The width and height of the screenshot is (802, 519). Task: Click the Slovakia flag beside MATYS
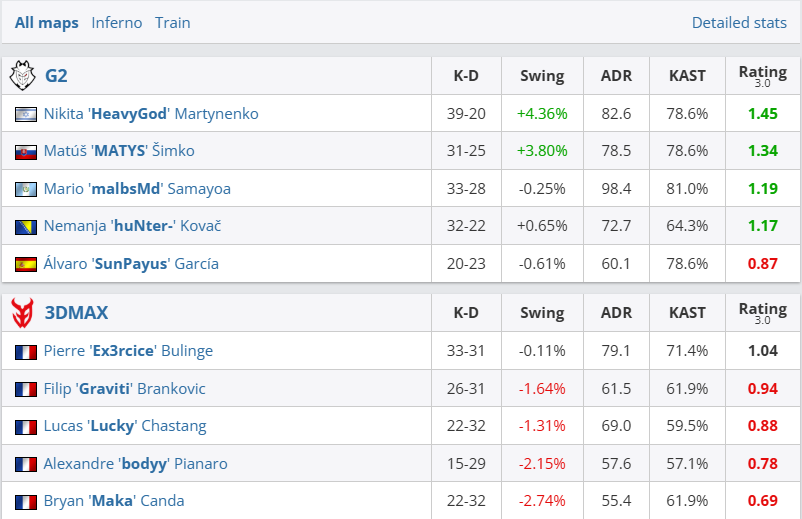point(26,152)
